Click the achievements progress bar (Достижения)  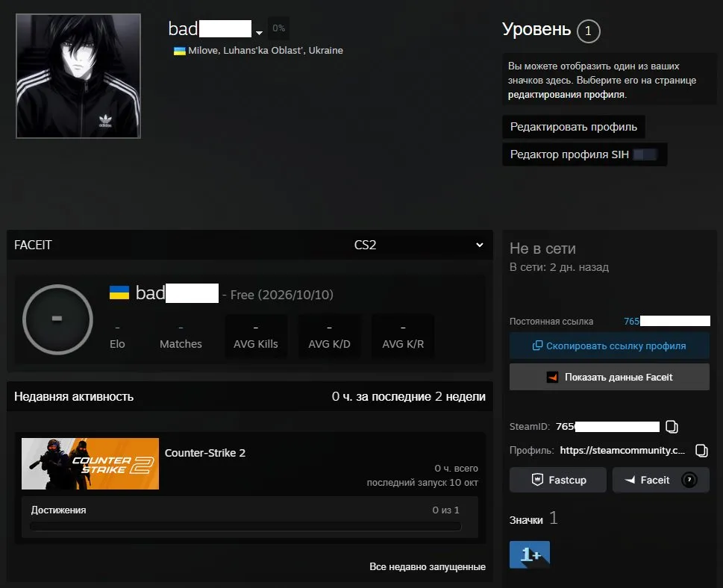coord(245,526)
